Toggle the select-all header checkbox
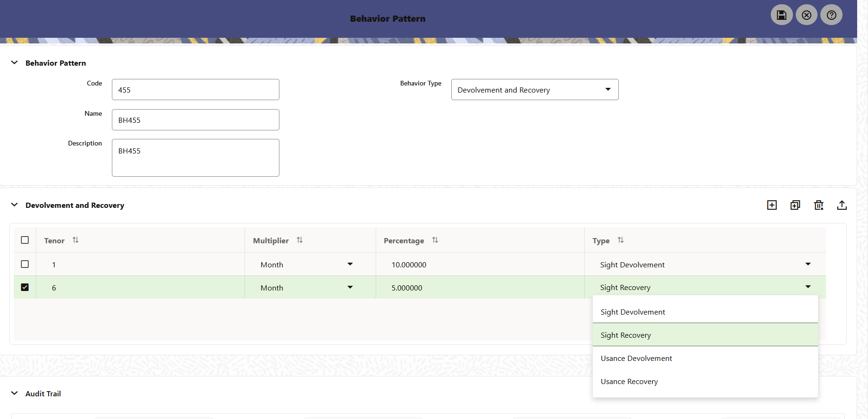This screenshot has width=868, height=419. pyautogui.click(x=25, y=240)
